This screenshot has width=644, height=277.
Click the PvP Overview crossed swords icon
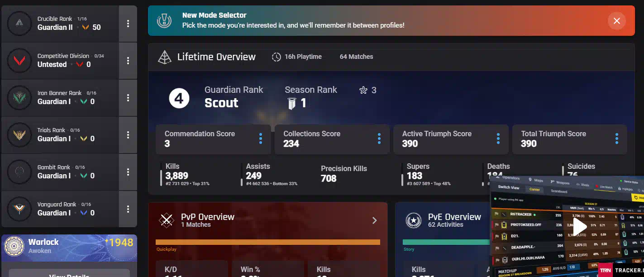pyautogui.click(x=167, y=220)
